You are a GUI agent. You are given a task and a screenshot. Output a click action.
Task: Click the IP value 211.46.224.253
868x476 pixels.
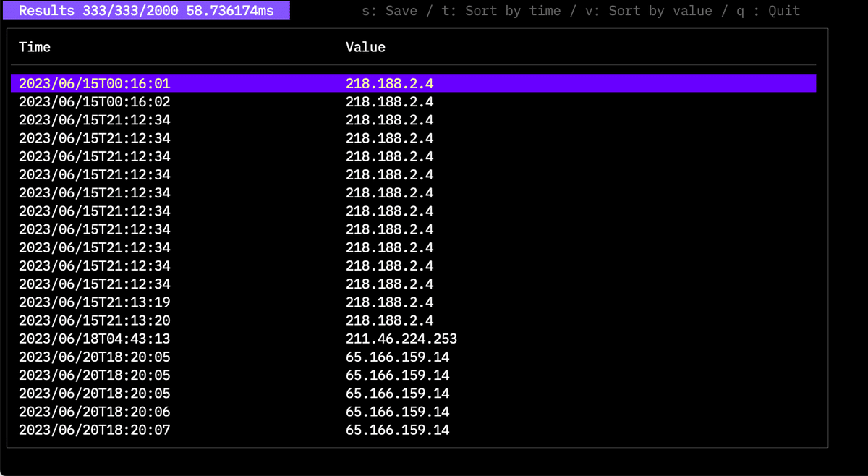tap(401, 339)
